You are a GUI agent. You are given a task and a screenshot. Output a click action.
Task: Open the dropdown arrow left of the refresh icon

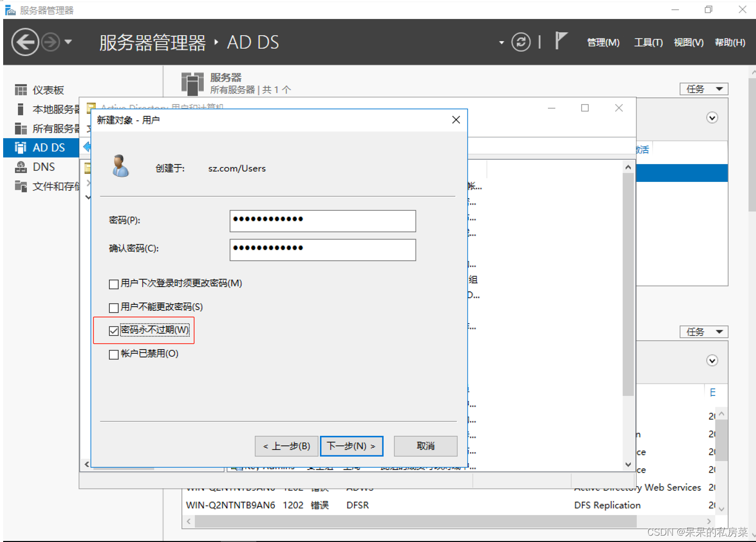501,43
